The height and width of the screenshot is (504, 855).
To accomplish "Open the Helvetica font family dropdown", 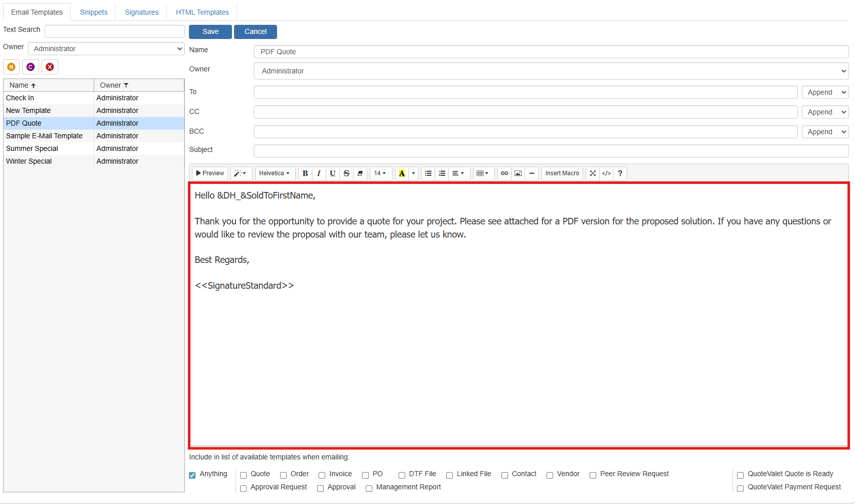I will [274, 173].
